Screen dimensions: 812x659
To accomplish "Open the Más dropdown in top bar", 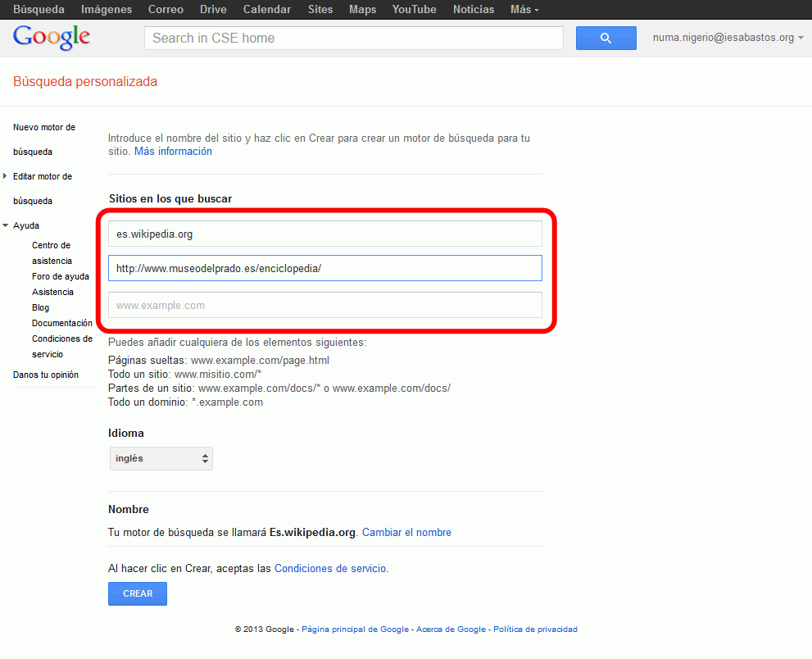I will 524,9.
